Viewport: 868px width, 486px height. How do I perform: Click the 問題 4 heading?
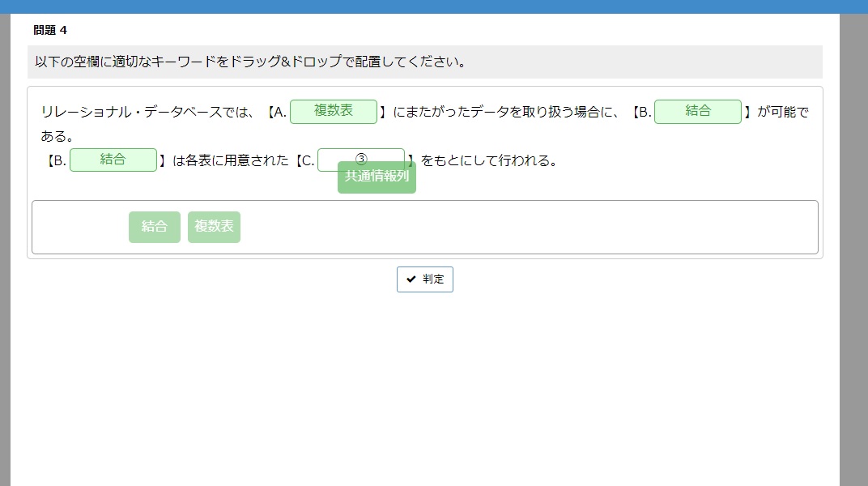50,31
